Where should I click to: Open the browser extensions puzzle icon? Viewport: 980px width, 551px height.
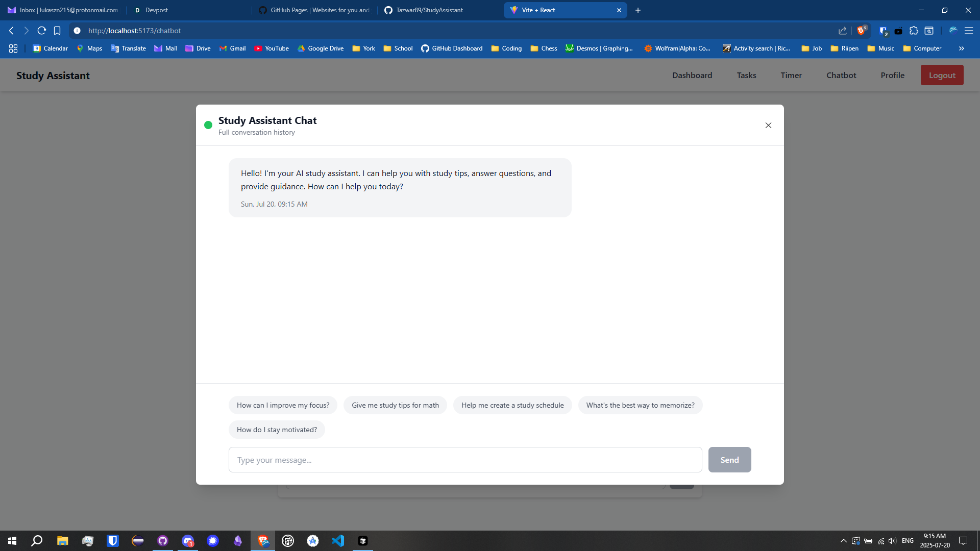pos(914,31)
